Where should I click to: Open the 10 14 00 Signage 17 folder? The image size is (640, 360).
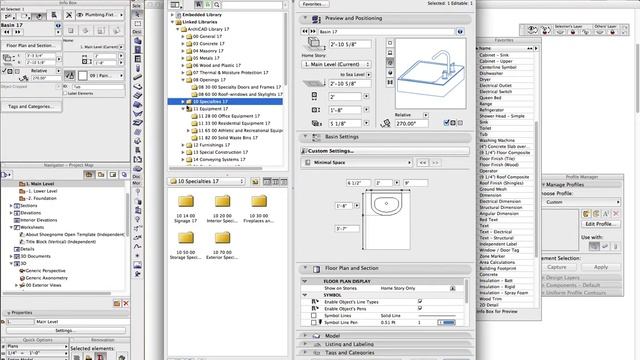(x=186, y=208)
